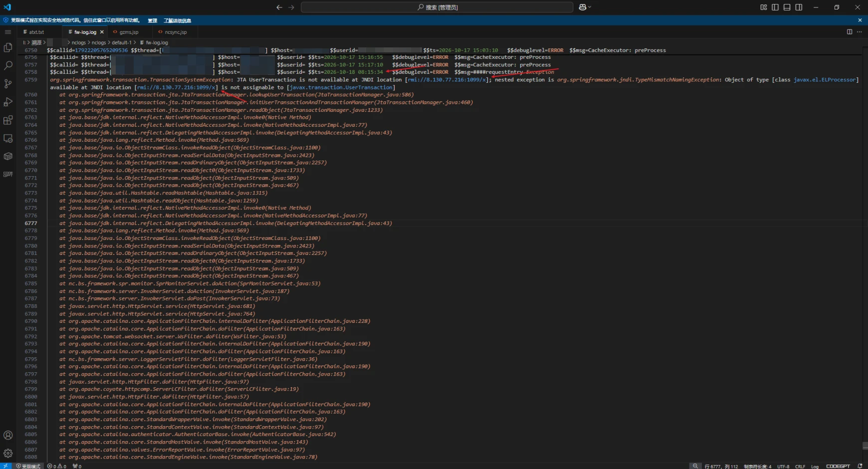Open Remote Explorer icon in activity bar

coord(8,138)
